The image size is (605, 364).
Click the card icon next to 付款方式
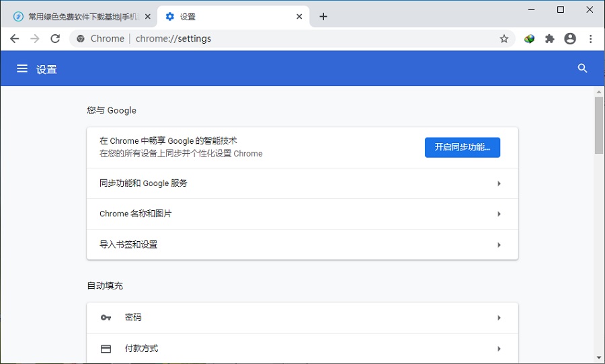click(106, 349)
